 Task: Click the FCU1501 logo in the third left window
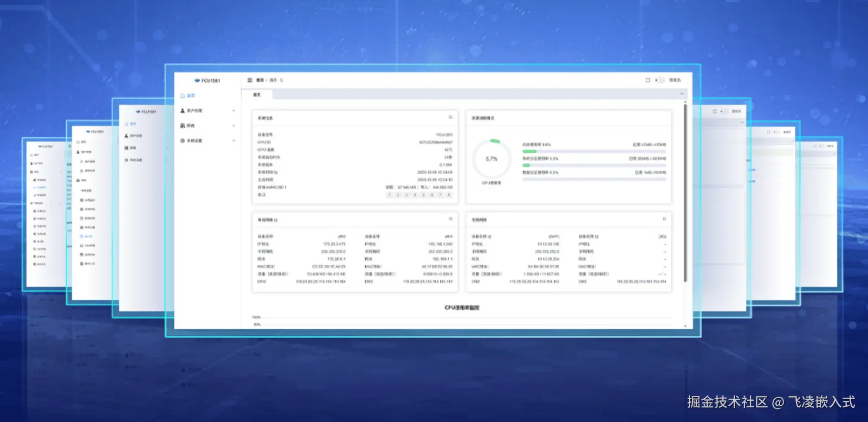click(x=95, y=131)
